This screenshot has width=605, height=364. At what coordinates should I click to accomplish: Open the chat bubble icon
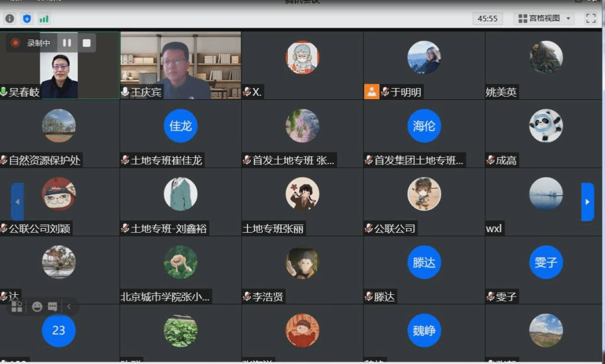tap(53, 307)
